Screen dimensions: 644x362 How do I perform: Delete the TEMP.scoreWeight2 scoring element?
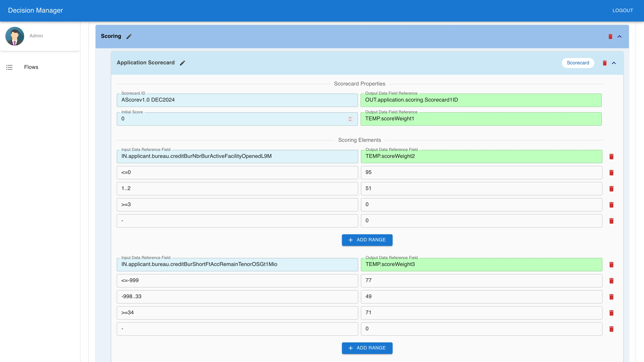tap(612, 156)
